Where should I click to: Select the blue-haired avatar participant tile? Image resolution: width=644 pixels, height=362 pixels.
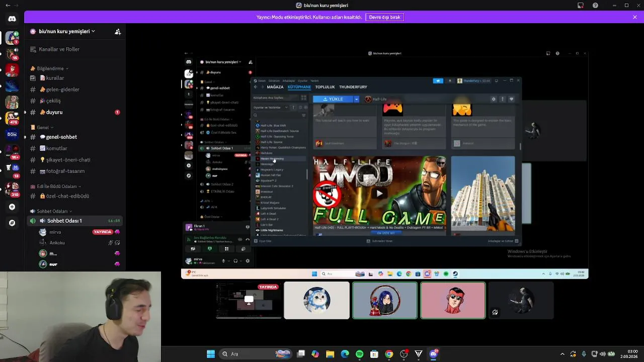385,300
